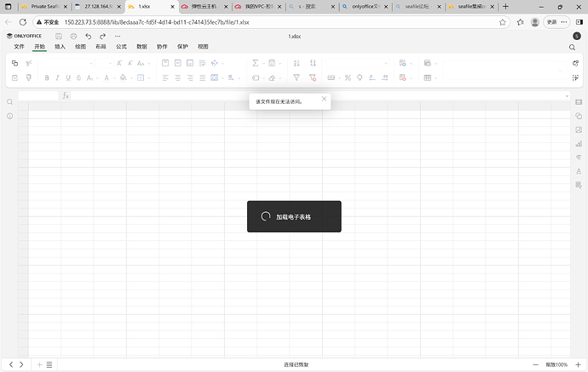Click the Print icon in title bar
Viewport: 588px width, 372px height.
73,37
